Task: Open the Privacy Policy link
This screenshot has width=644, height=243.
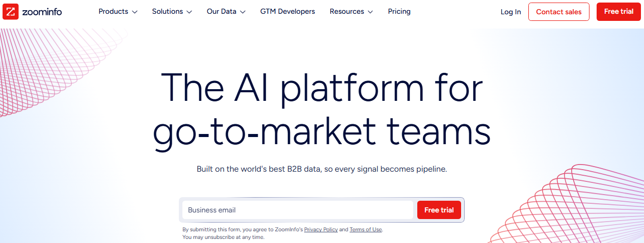Action: (321, 230)
